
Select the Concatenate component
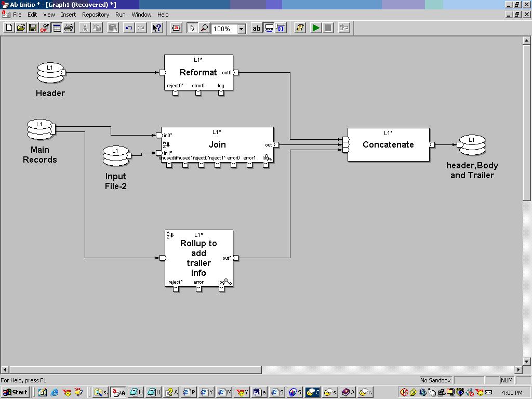click(388, 144)
